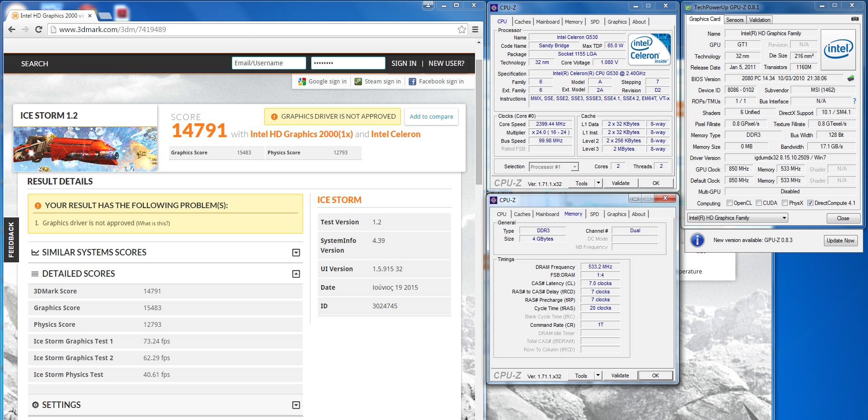Image resolution: width=868 pixels, height=420 pixels.
Task: Open the Intel(R) HD Graphics Family dropdown
Action: 737,218
